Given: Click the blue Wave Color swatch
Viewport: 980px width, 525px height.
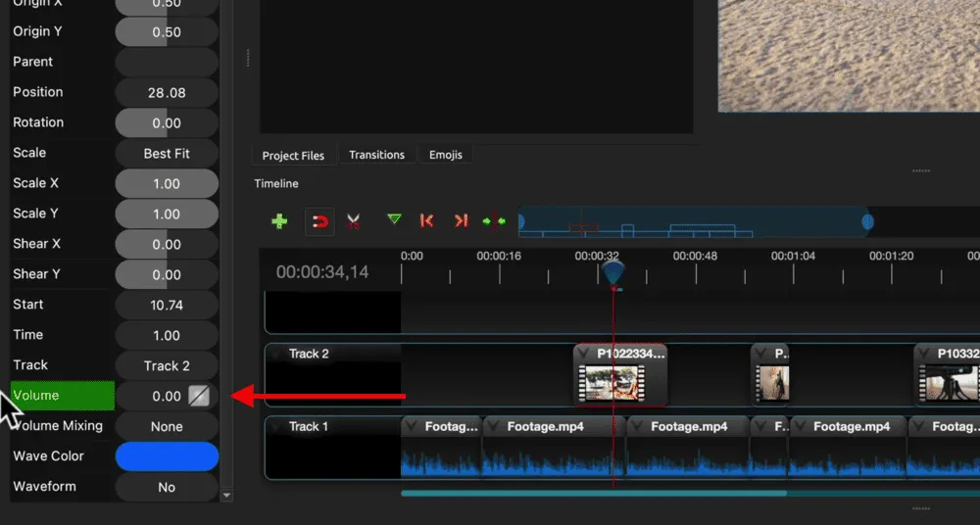Looking at the screenshot, I should point(167,456).
